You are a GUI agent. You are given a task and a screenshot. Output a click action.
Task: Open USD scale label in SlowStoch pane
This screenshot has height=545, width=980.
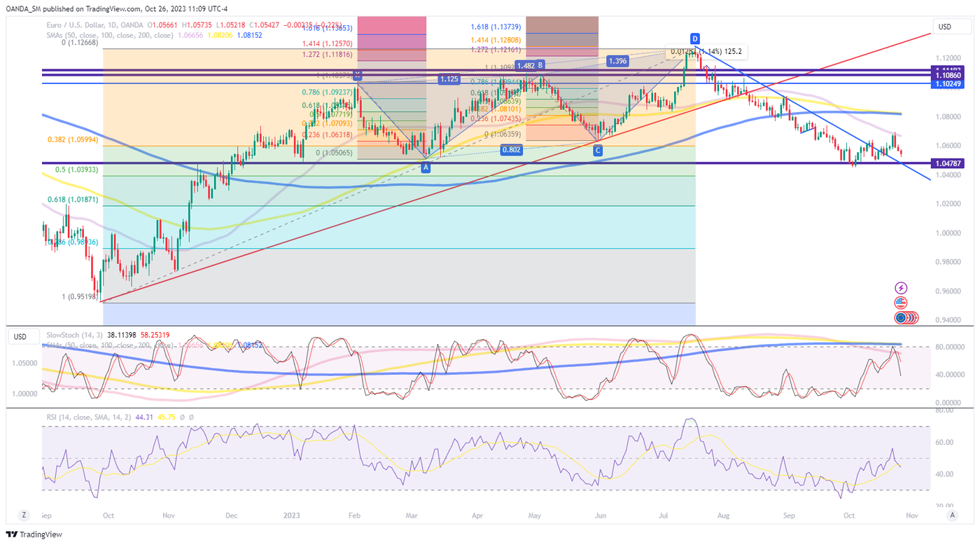tap(20, 337)
